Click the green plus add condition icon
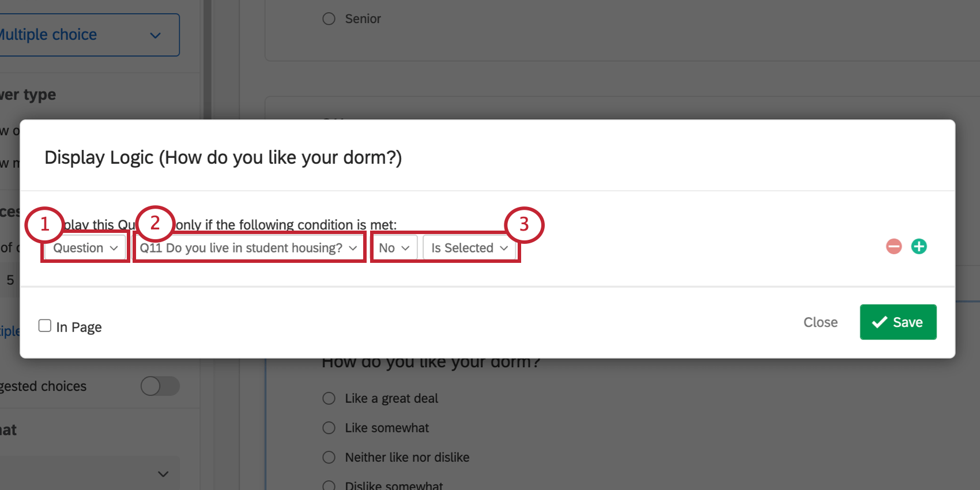The image size is (980, 490). pyautogui.click(x=919, y=247)
